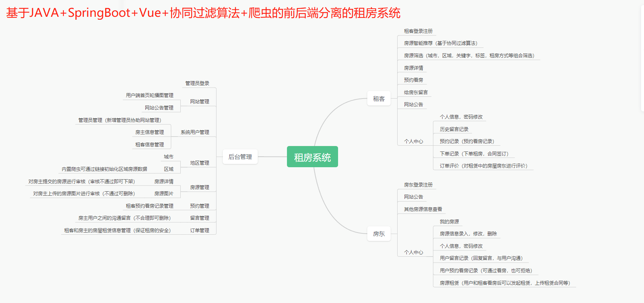Select the 网站管理 node

(200, 102)
